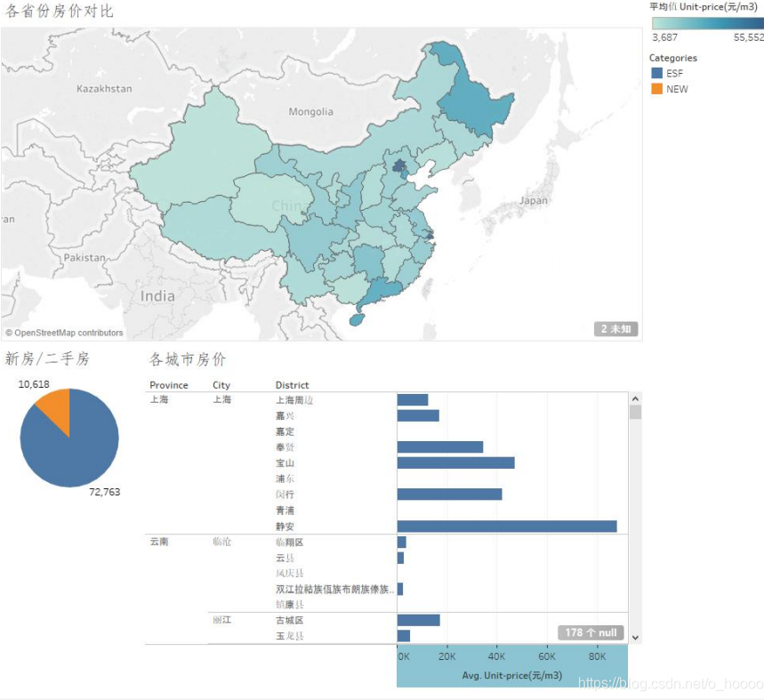Click the 镇康县 district label
Screen dimensions: 772x700
pos(290,605)
